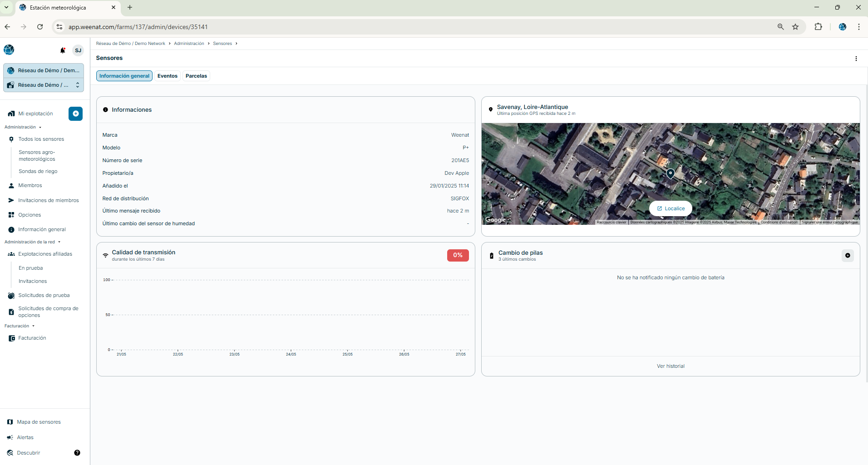Click the 0% transmission quality badge

(x=458, y=256)
